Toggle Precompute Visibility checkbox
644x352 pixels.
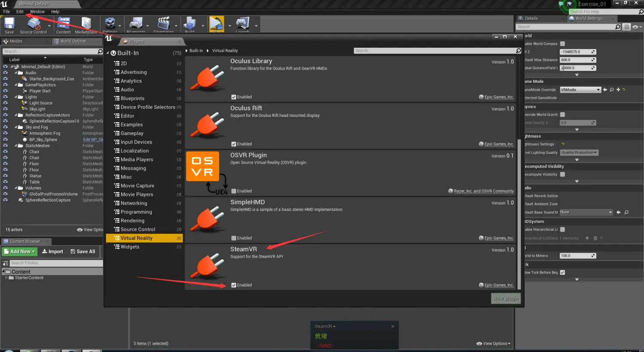point(562,174)
